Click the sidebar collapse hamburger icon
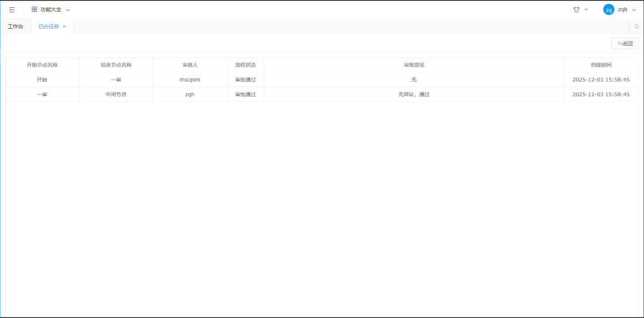The width and height of the screenshot is (644, 318). (12, 9)
